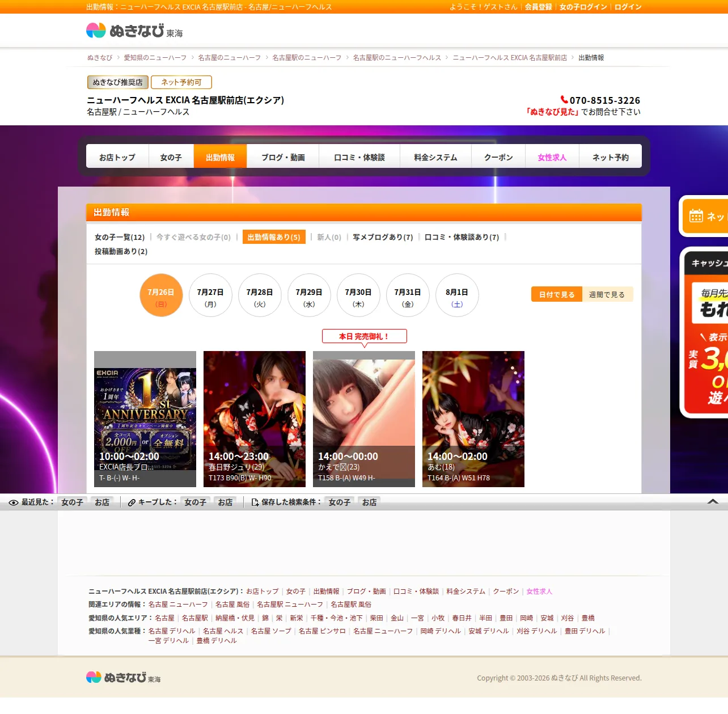Click the 千種・今池・池下 footer link

pyautogui.click(x=336, y=618)
